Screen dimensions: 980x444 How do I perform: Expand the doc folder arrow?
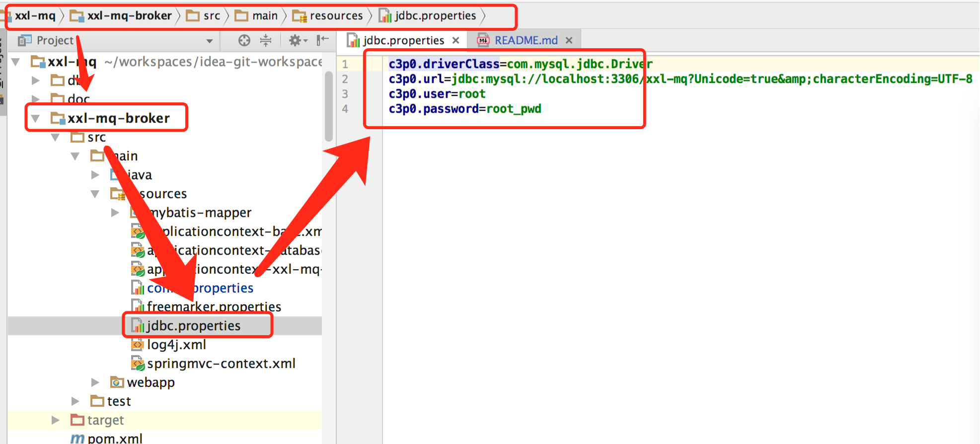[x=36, y=99]
